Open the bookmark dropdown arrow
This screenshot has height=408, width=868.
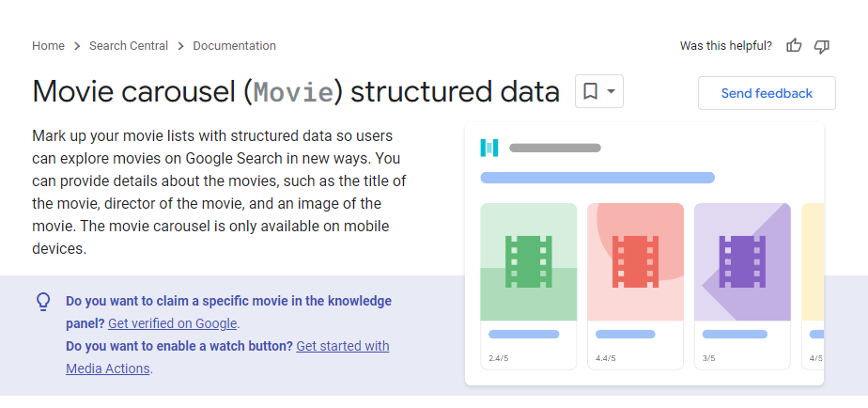click(612, 91)
